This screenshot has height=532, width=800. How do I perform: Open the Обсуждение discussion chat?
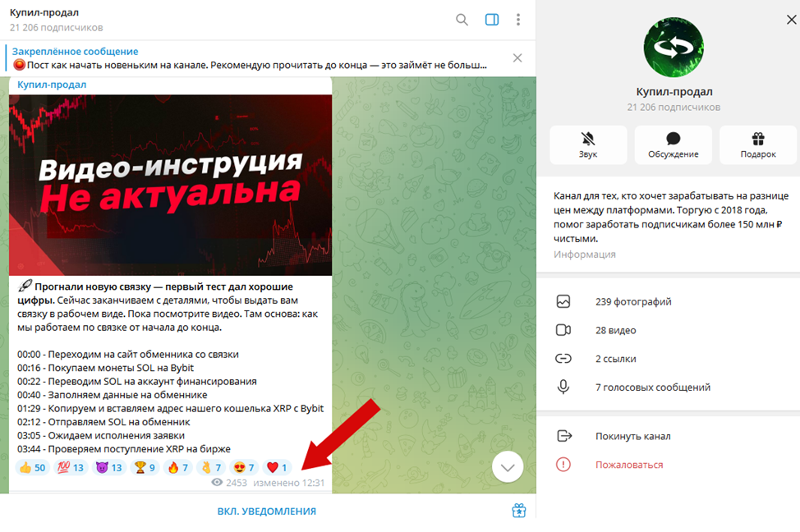point(673,144)
